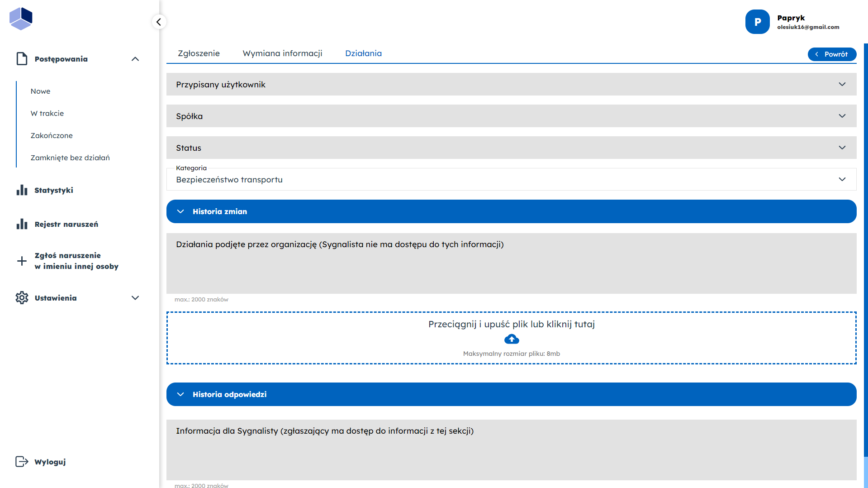The width and height of the screenshot is (868, 488).
Task: Switch to the Zgłoszenie tab
Action: [x=199, y=53]
